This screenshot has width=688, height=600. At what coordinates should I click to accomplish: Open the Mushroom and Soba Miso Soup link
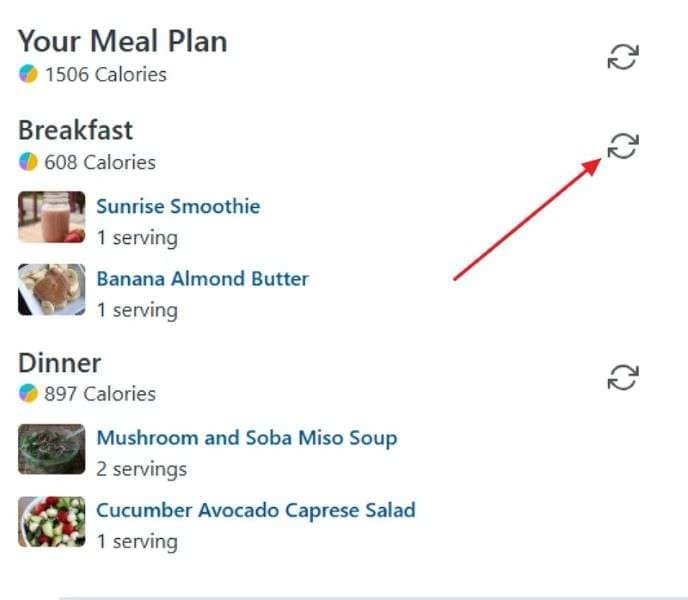click(246, 438)
